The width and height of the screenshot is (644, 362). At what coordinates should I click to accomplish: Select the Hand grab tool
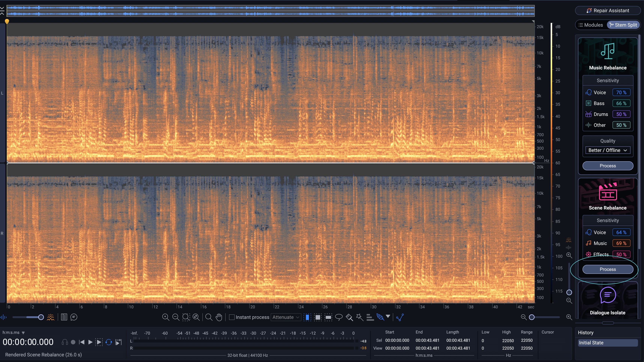219,317
